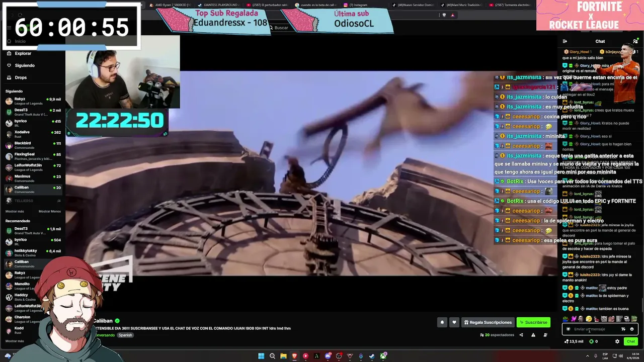Screen dimensions: 644x362
Task: Click Brave browser taskbar icon
Action: [x=294, y=356]
